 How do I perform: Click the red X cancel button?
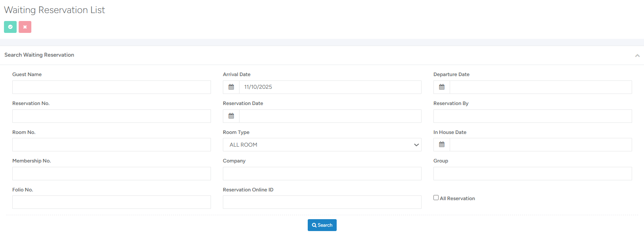25,27
